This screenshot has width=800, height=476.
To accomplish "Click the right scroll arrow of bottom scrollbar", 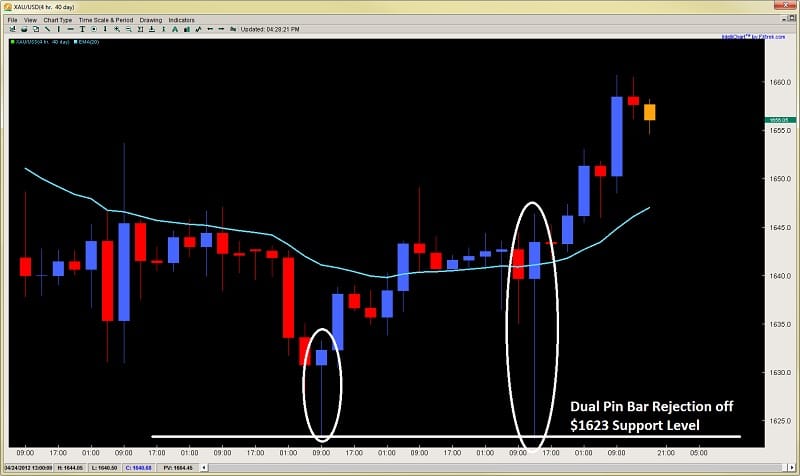I will click(792, 467).
